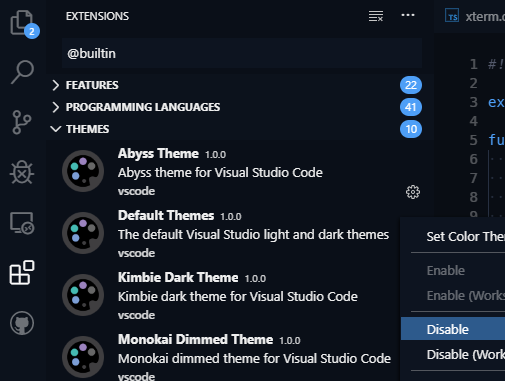Click gear icon for Abyss Theme
Image resolution: width=505 pixels, height=381 pixels.
point(413,192)
